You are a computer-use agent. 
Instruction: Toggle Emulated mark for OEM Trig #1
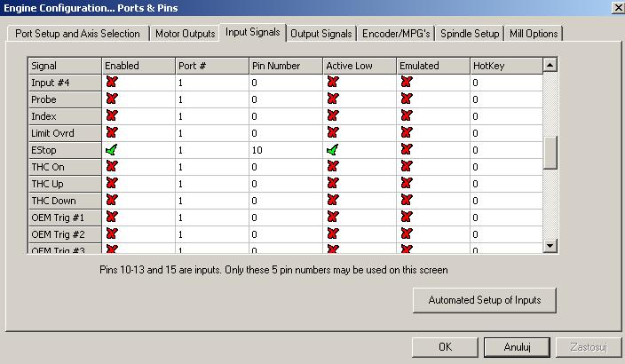[x=407, y=217]
